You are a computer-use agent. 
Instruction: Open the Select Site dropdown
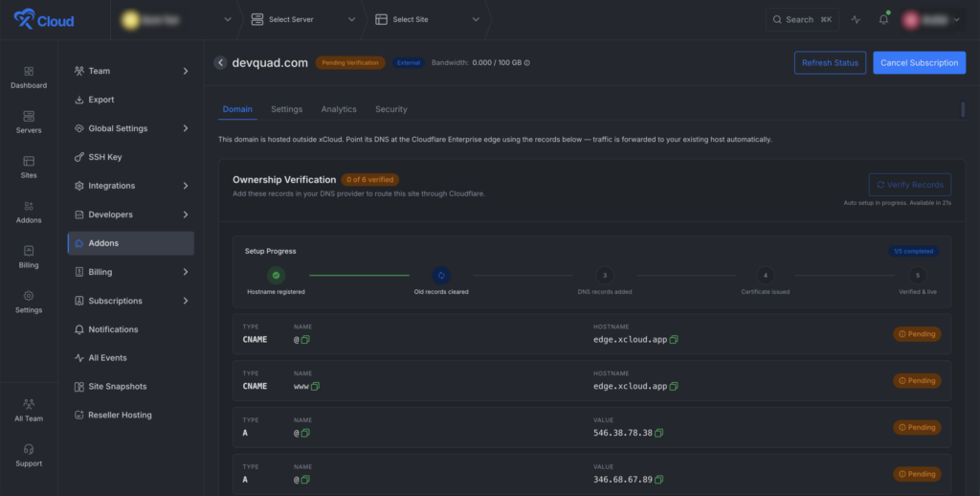click(x=427, y=19)
